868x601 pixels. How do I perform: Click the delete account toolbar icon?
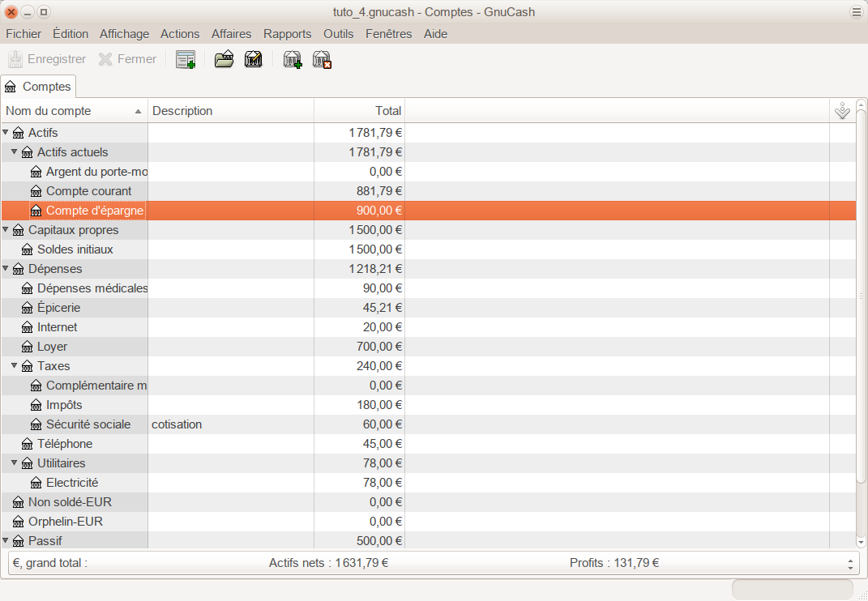[323, 59]
